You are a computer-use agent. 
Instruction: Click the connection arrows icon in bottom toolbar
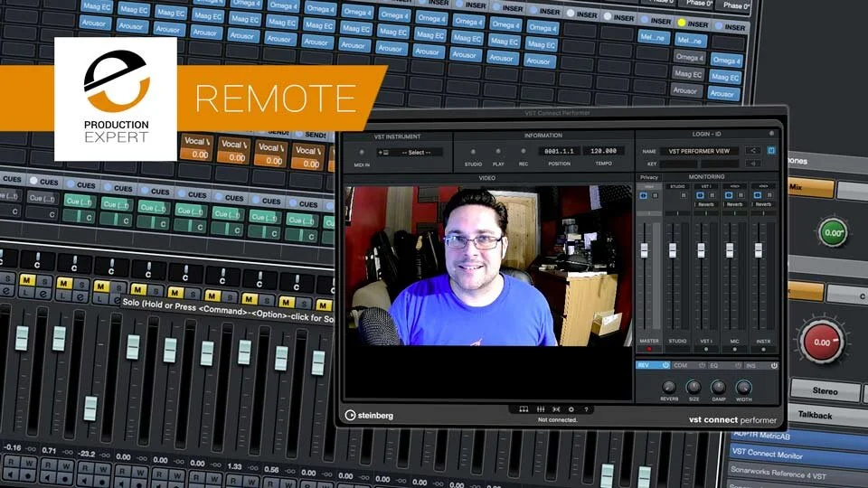coord(556,409)
